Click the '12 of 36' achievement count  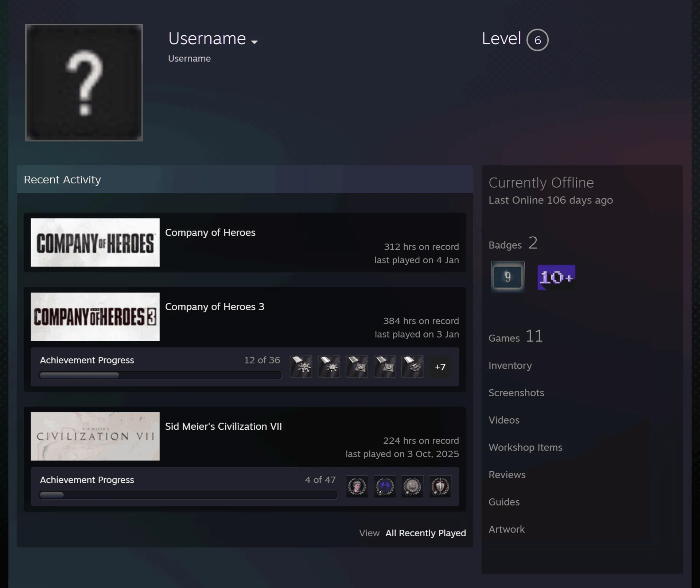262,360
